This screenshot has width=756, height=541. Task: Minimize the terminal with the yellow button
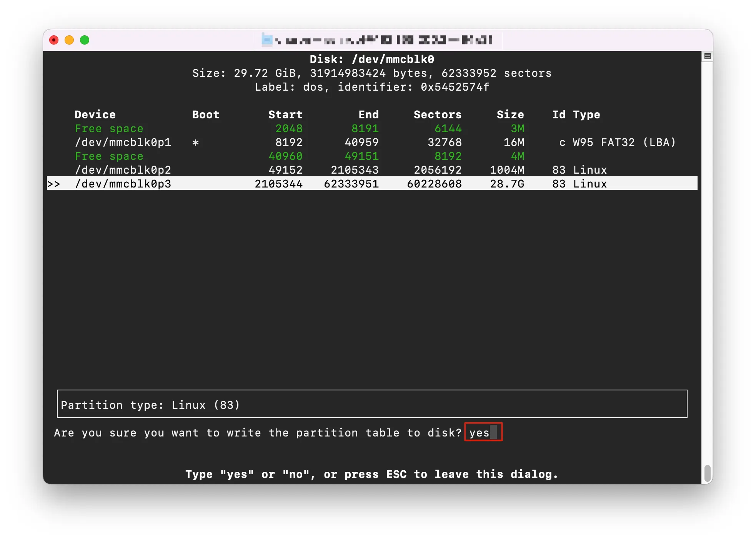(x=69, y=40)
